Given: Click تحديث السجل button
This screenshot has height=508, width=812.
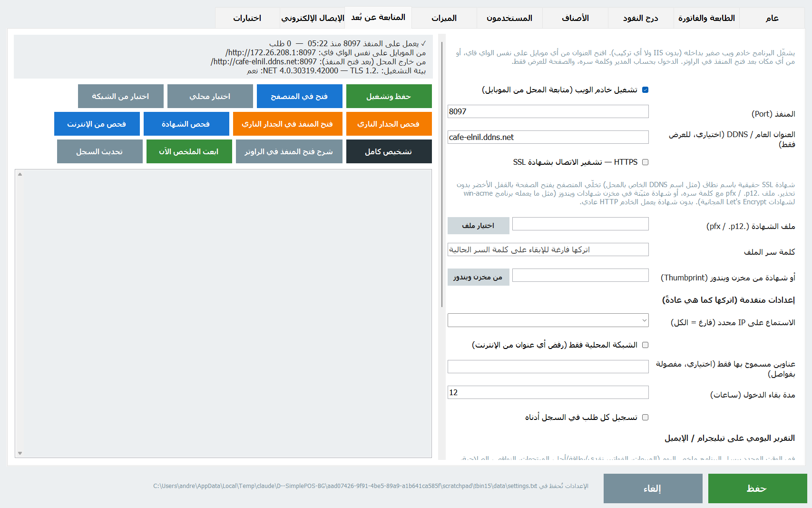Looking at the screenshot, I should [100, 151].
